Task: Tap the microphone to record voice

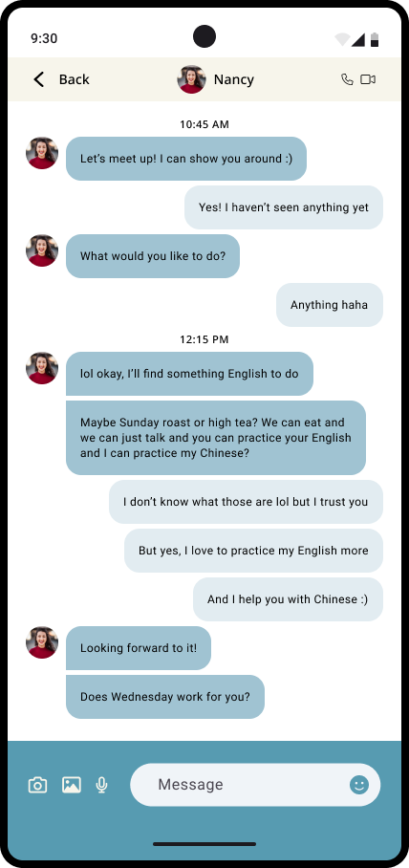Action: tap(101, 785)
